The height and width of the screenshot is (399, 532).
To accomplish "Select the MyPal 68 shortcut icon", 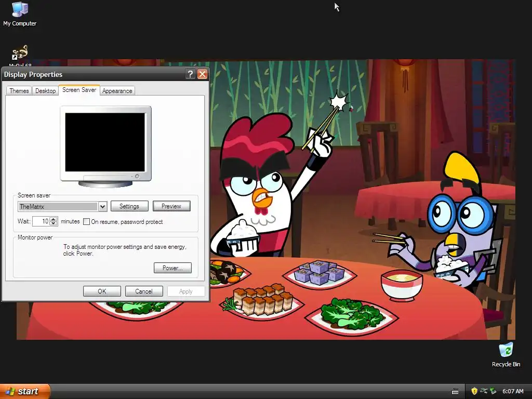I will click(20, 55).
